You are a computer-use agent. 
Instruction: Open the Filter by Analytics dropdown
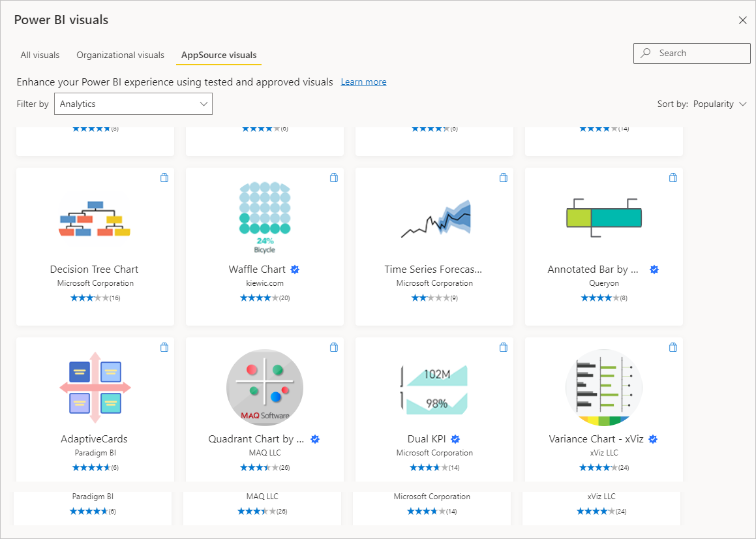pos(133,103)
